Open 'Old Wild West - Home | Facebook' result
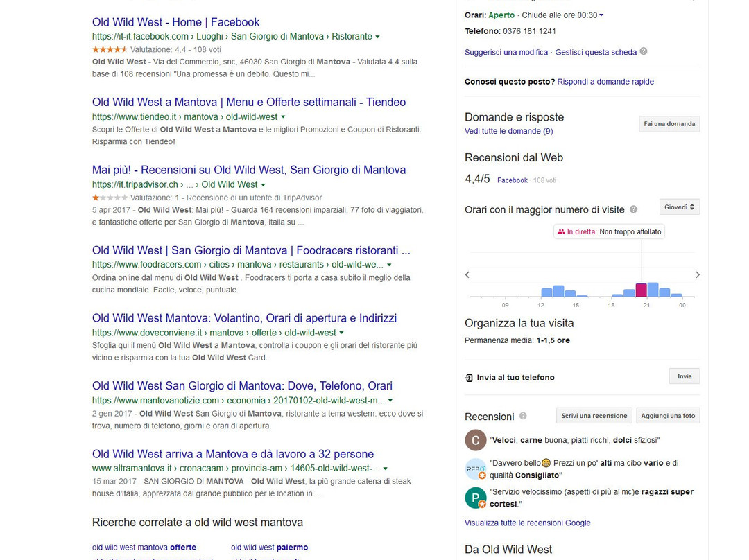This screenshot has height=560, width=749. [x=175, y=22]
